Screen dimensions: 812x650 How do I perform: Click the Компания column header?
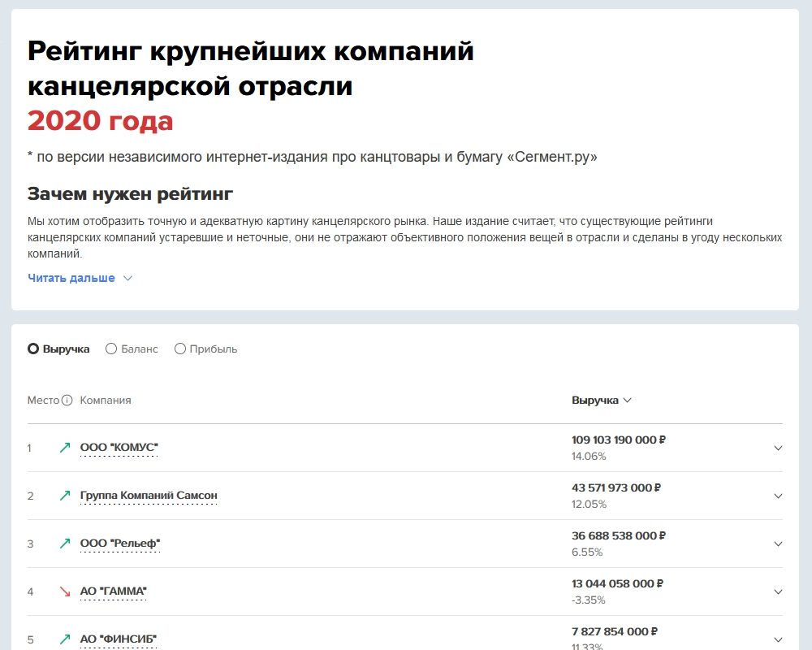[106, 401]
